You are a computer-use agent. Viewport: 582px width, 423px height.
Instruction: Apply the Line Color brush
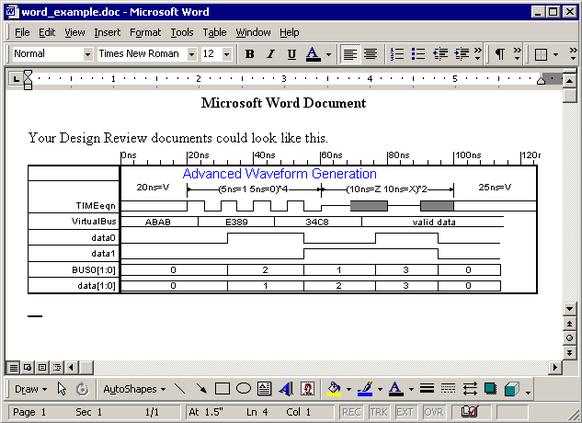[x=365, y=389]
